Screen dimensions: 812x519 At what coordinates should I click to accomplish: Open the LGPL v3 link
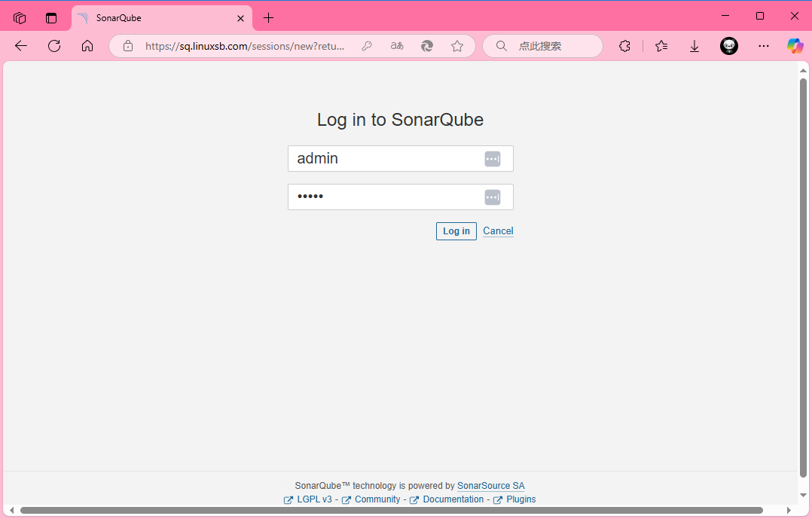pyautogui.click(x=314, y=499)
